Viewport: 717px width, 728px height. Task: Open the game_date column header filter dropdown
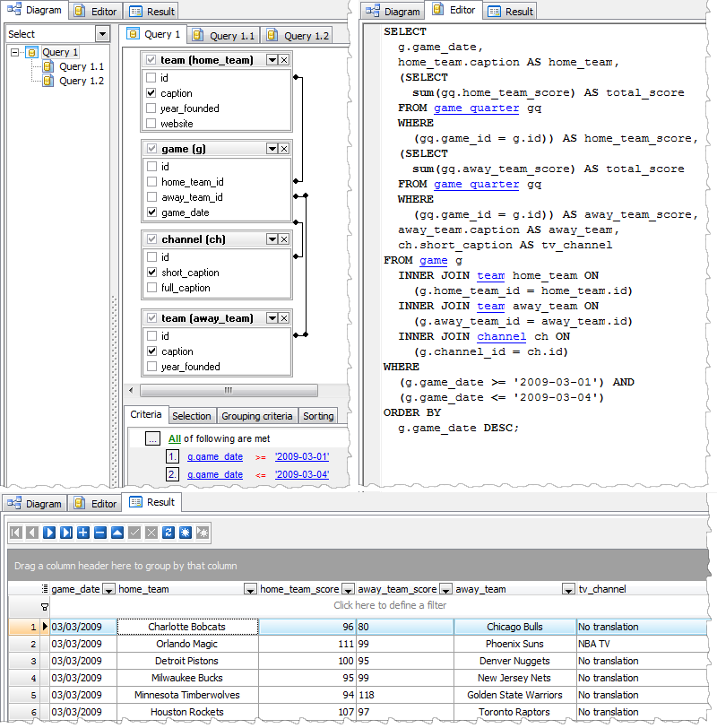pos(108,589)
